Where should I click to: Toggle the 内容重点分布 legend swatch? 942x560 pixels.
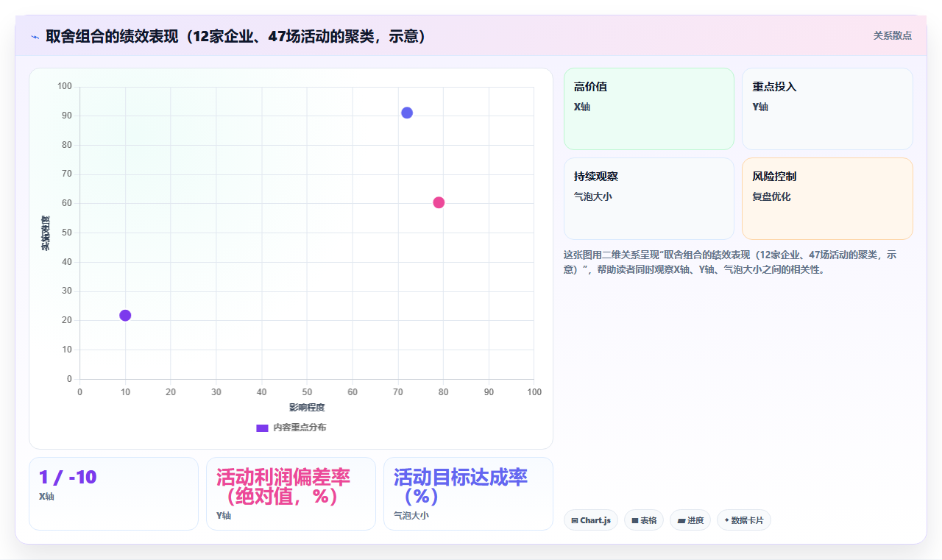[262, 428]
